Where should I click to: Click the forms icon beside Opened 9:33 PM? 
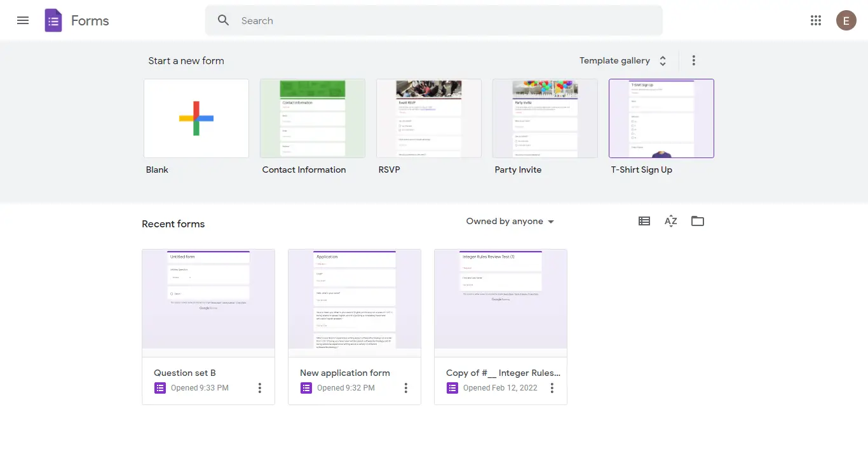160,388
